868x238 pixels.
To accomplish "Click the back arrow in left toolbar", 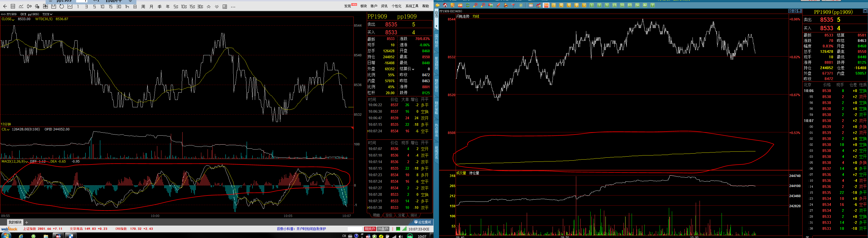I will [x=5, y=7].
